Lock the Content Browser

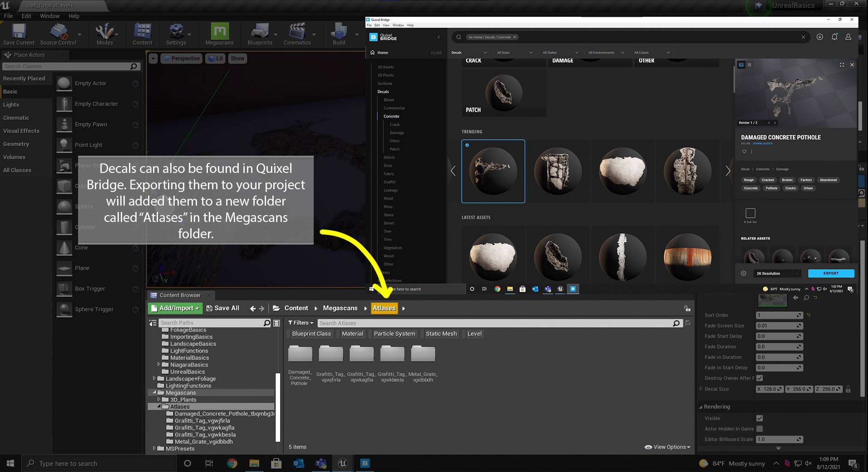(687, 309)
